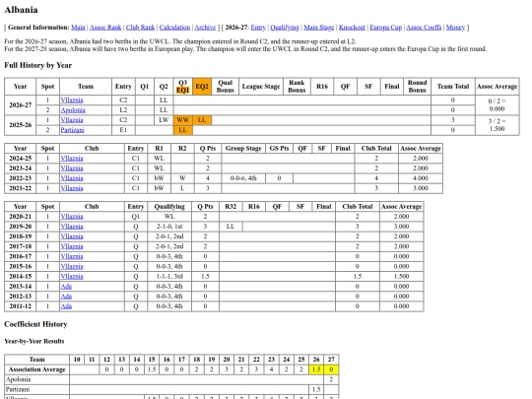Open the Calculation link
532x399 pixels.
click(174, 28)
